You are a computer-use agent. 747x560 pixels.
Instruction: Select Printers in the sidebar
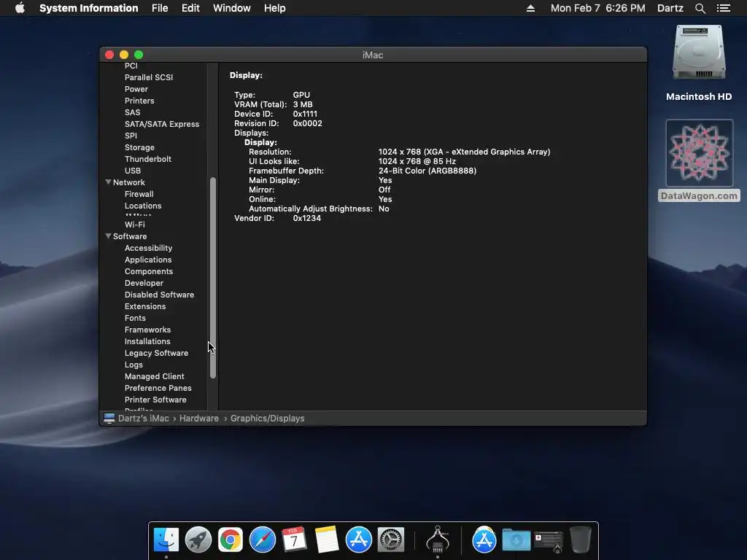[139, 101]
